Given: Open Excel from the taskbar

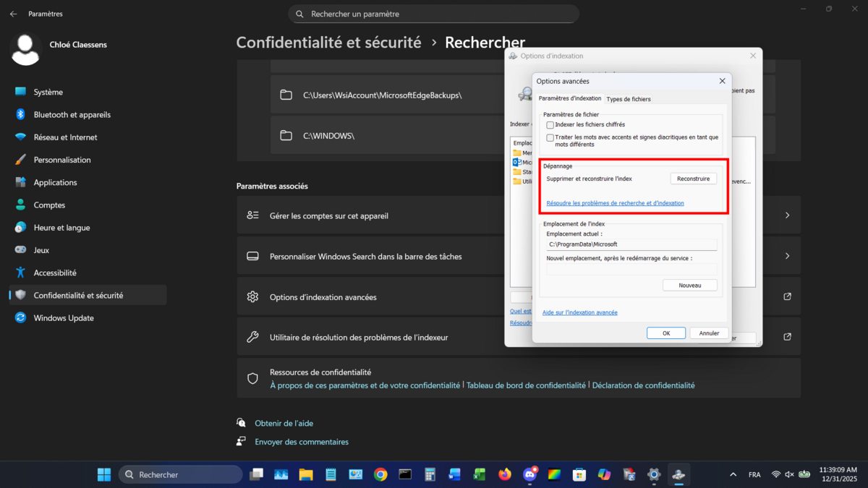Looking at the screenshot, I should coord(479,475).
